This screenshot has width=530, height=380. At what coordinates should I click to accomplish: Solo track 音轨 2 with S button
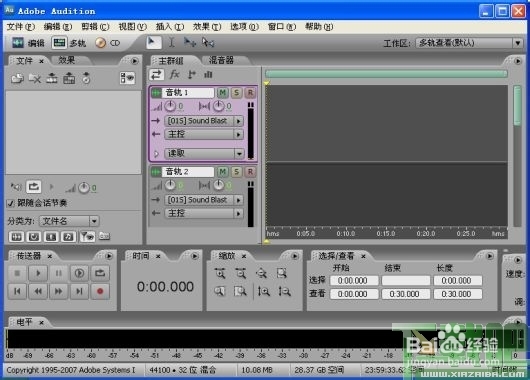tap(237, 172)
